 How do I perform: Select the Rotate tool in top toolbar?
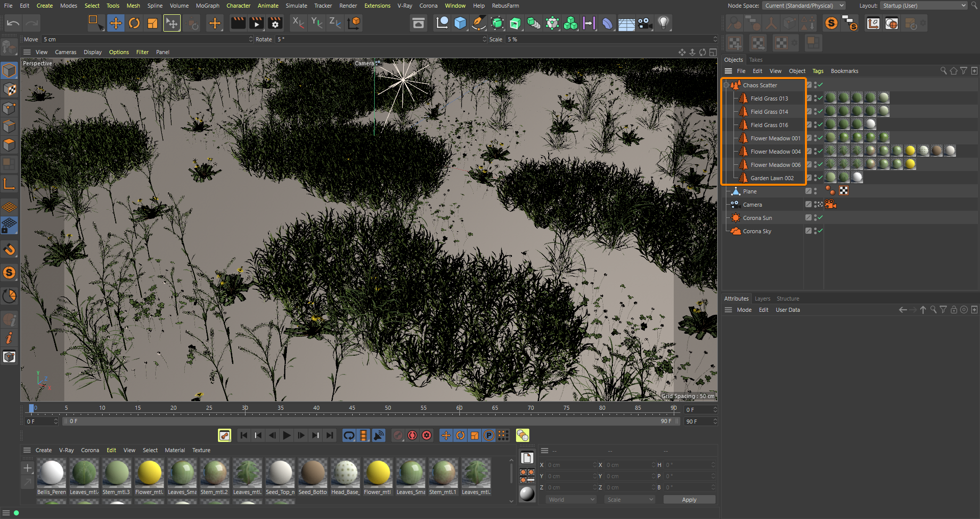134,23
